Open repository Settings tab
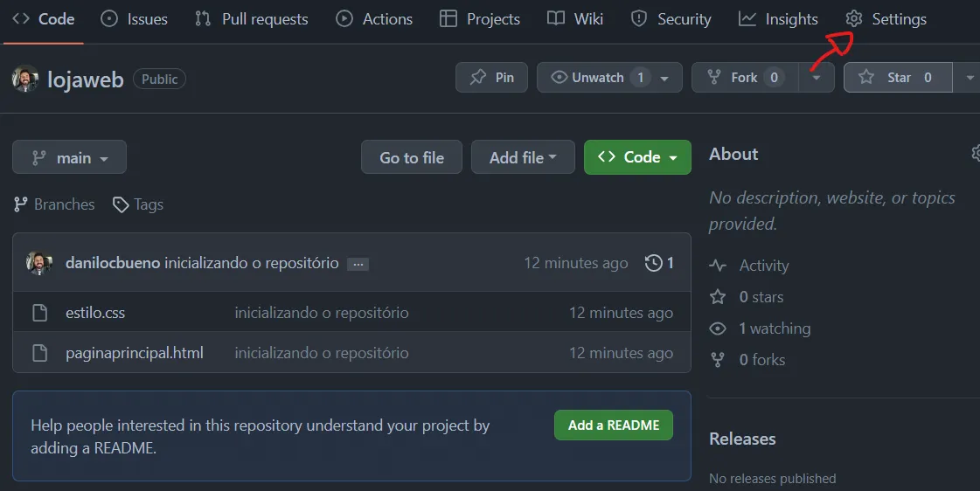 point(886,19)
